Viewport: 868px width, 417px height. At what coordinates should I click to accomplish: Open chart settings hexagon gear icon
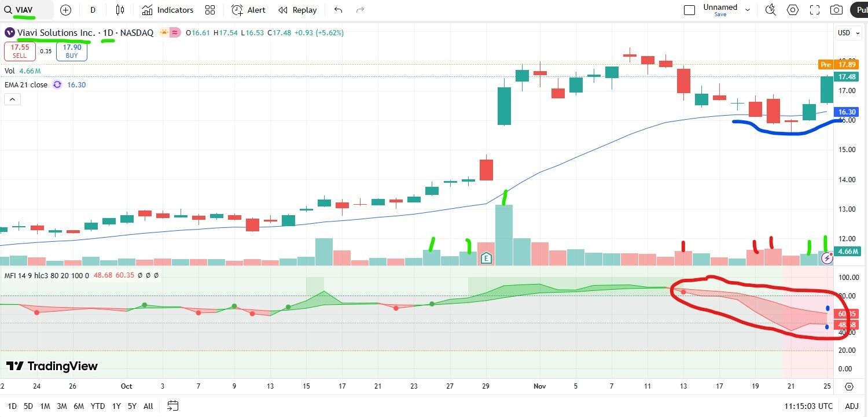pyautogui.click(x=792, y=10)
